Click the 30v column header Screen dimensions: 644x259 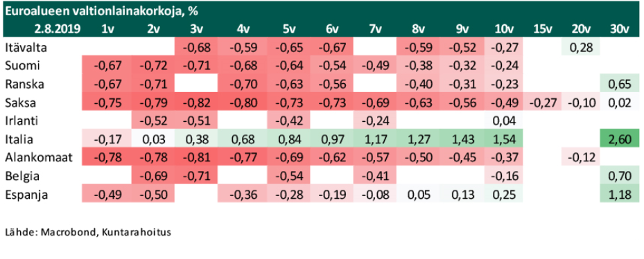[x=620, y=28]
